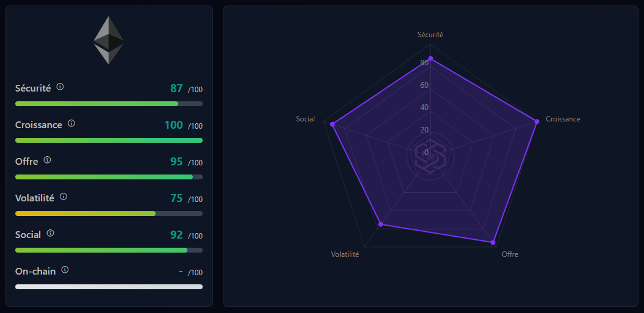The height and width of the screenshot is (313, 644).
Task: Click the Offre label in score list
Action: pos(27,162)
